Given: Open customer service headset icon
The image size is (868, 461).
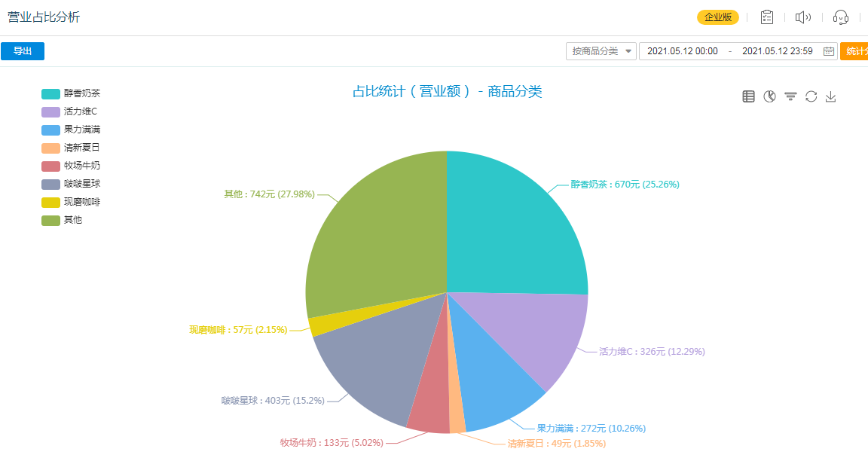Looking at the screenshot, I should (840, 17).
